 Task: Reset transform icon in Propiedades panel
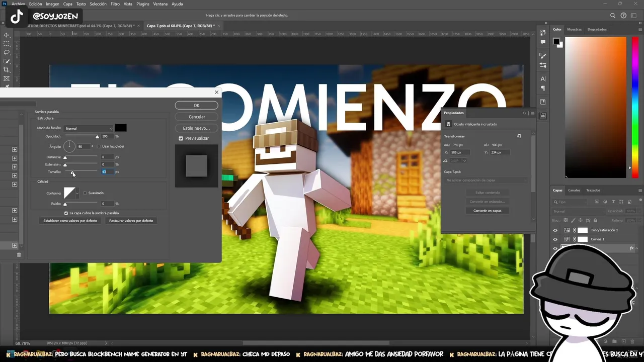(519, 136)
